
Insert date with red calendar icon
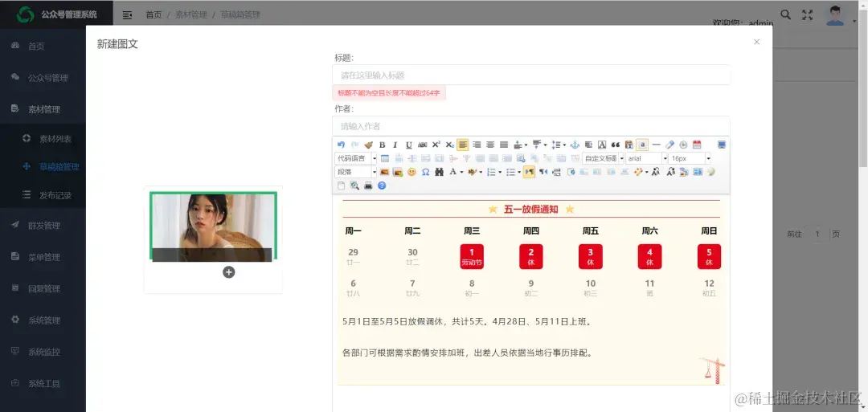tap(697, 145)
